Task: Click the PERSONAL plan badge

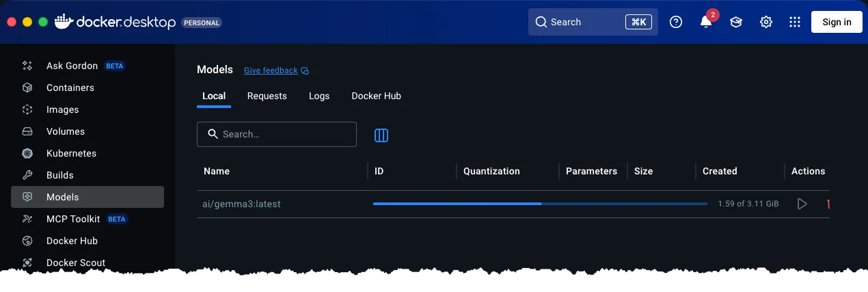Action: pos(202,23)
